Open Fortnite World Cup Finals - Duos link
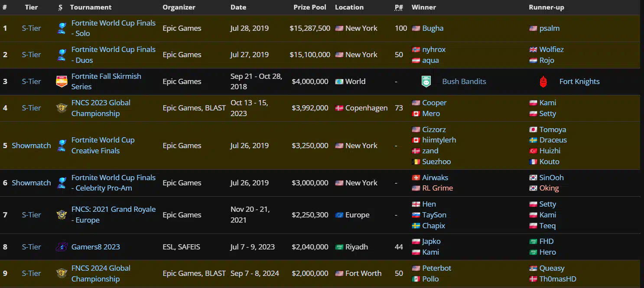The height and width of the screenshot is (288, 644). pyautogui.click(x=114, y=55)
